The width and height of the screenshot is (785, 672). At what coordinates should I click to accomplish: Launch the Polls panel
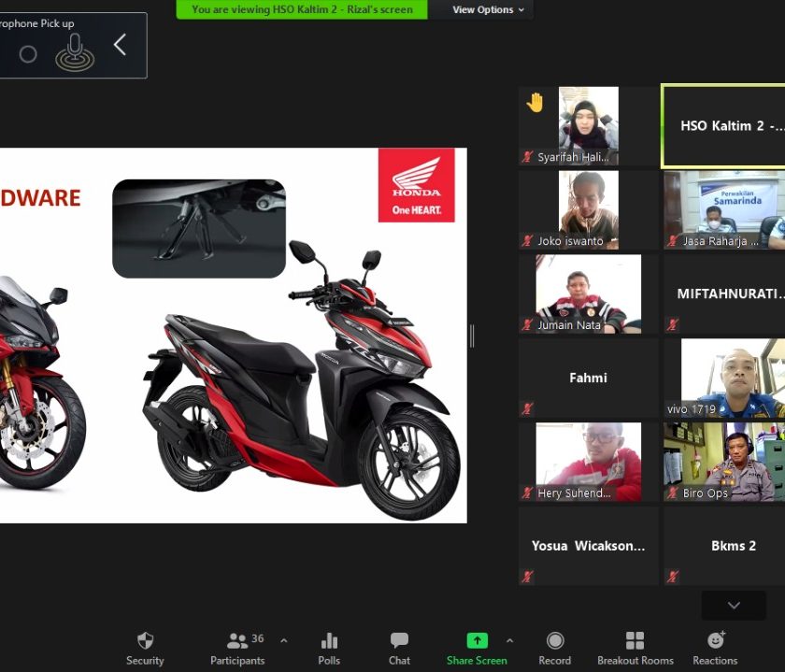point(329,649)
